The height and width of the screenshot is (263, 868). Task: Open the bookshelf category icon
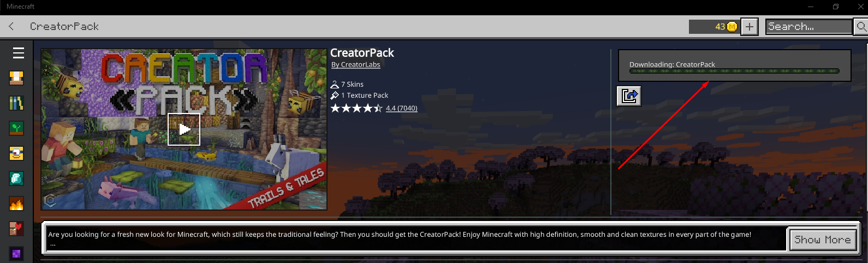pyautogui.click(x=16, y=103)
